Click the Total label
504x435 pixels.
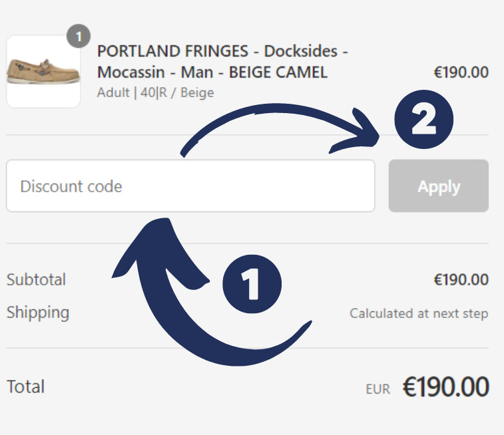click(x=25, y=386)
